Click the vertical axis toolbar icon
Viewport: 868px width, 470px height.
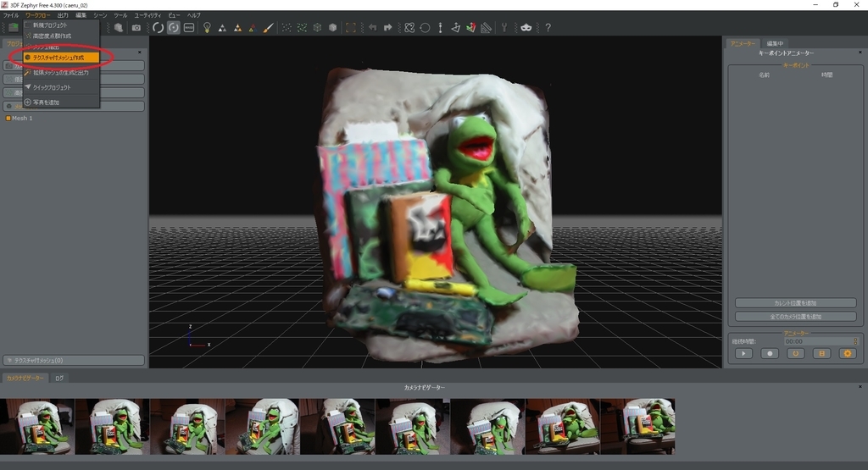click(x=440, y=28)
